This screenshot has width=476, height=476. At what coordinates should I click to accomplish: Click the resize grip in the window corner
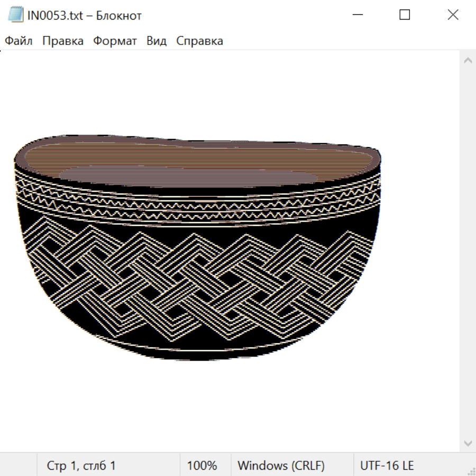tap(471, 471)
